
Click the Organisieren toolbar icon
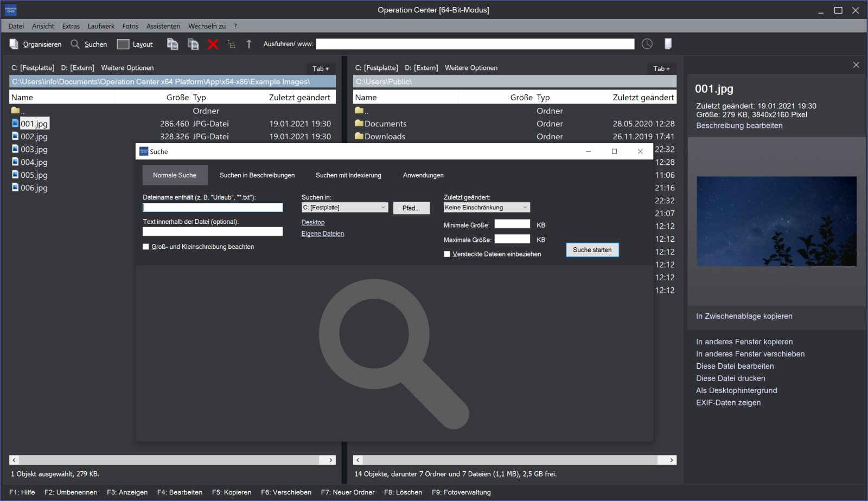tap(36, 44)
